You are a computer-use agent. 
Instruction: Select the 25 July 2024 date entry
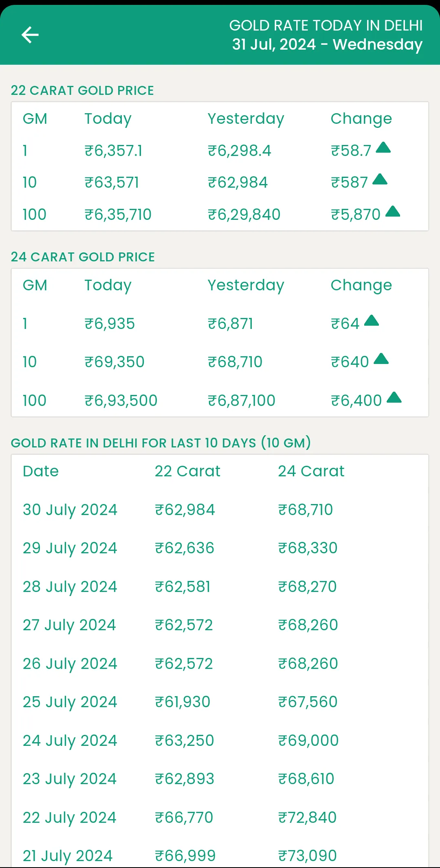[70, 702]
